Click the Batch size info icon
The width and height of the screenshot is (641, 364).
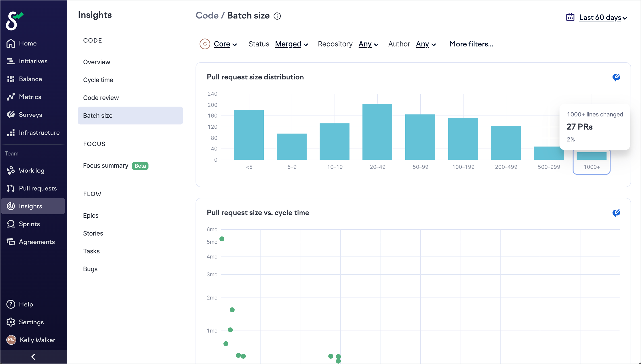pos(277,16)
